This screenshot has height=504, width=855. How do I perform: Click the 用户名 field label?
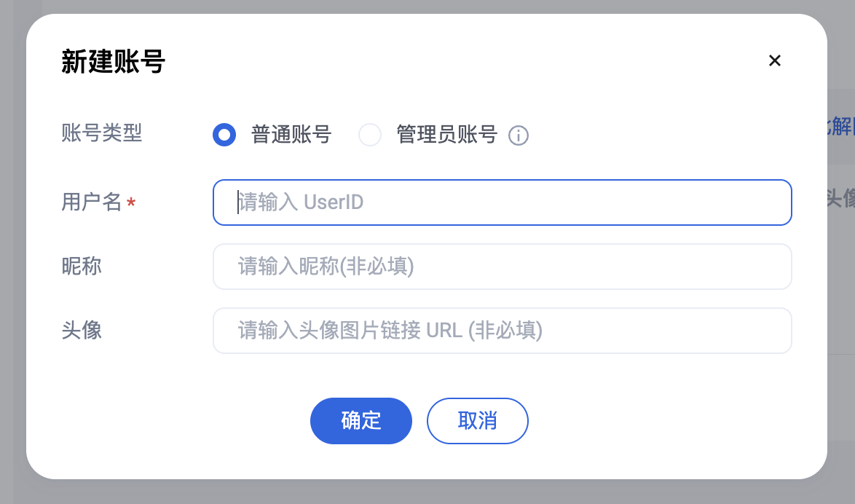[92, 202]
